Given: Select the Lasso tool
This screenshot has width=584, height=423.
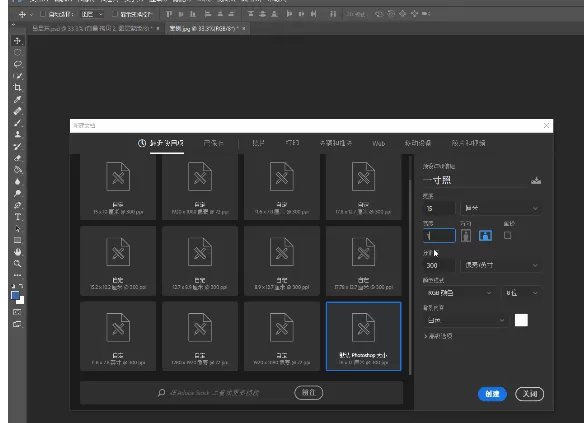Looking at the screenshot, I should (x=18, y=64).
